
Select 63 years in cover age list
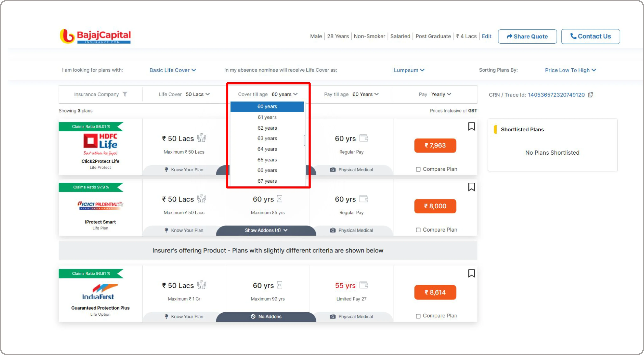tap(267, 138)
